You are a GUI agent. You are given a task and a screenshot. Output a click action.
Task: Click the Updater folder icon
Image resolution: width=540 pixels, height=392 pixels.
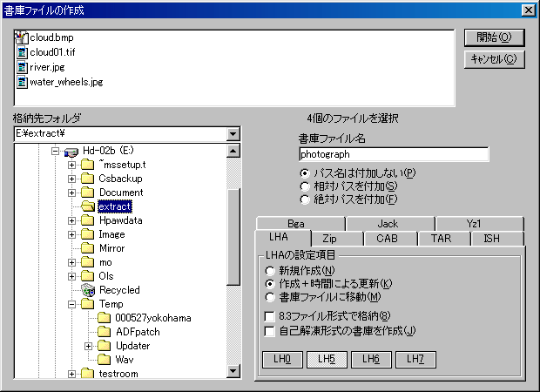tap(104, 346)
